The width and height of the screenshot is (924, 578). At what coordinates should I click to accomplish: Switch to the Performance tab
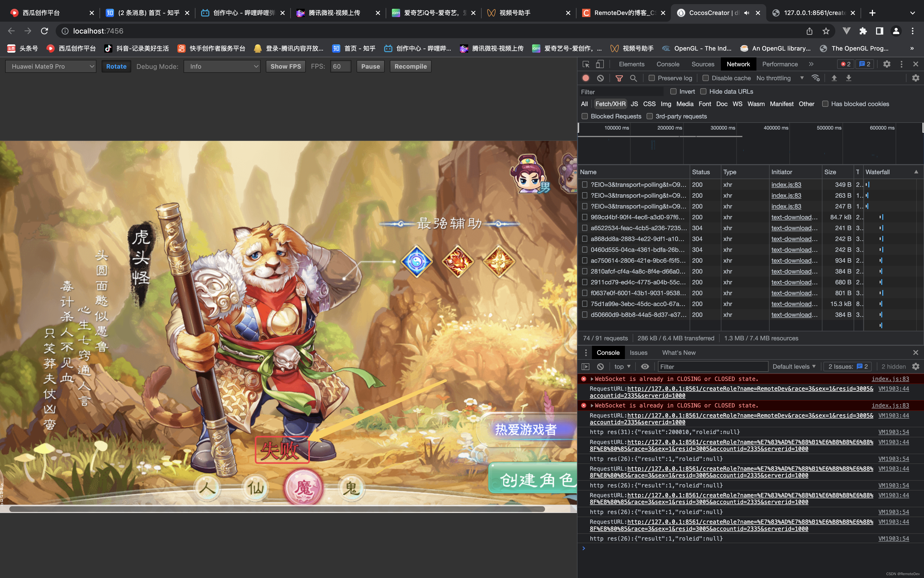[x=780, y=64]
